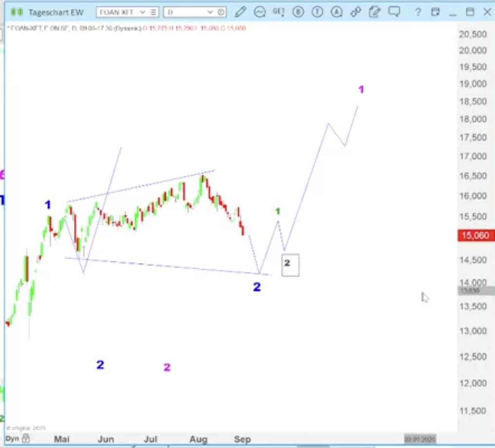Image resolution: width=495 pixels, height=448 pixels.
Task: Expand the D interval dropdown
Action: pos(210,12)
